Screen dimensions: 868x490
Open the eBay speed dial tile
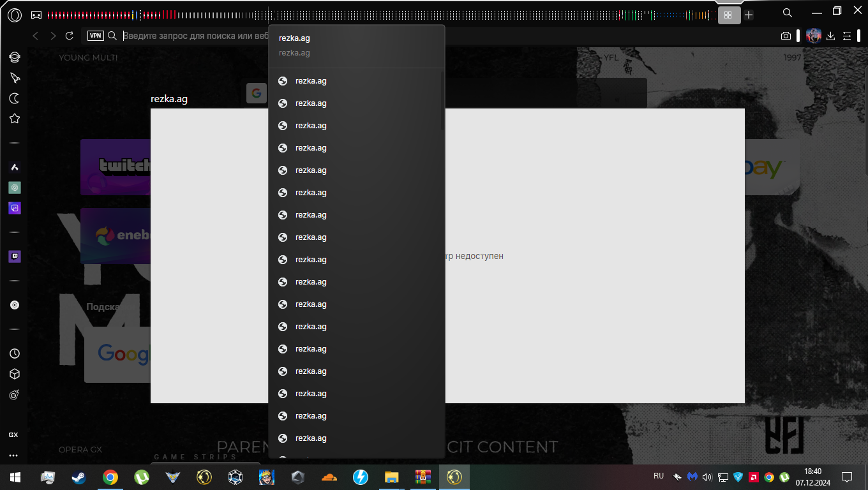[772, 167]
